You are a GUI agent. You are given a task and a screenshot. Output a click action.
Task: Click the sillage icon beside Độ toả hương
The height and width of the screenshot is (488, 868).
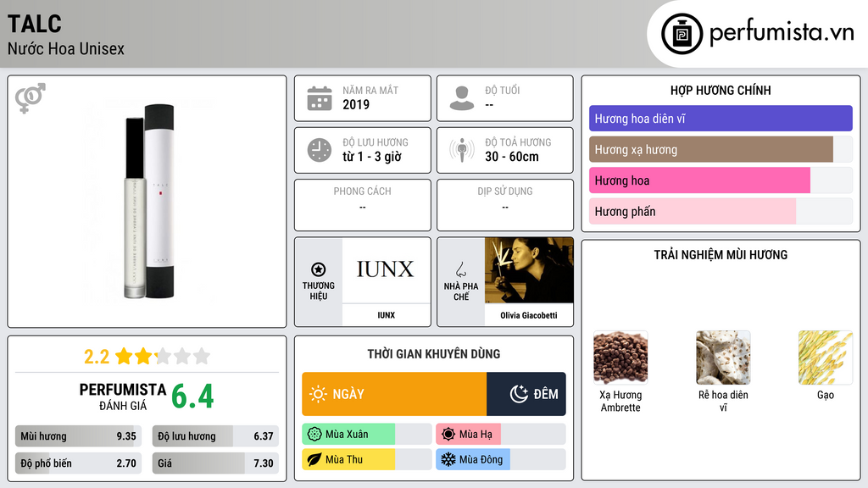coord(462,150)
